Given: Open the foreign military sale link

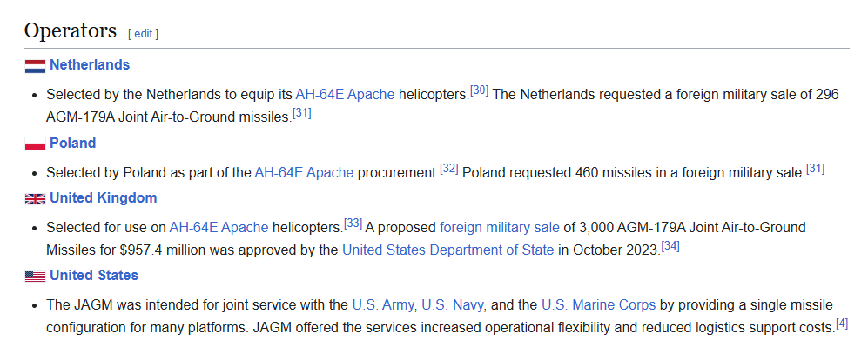Looking at the screenshot, I should (499, 227).
